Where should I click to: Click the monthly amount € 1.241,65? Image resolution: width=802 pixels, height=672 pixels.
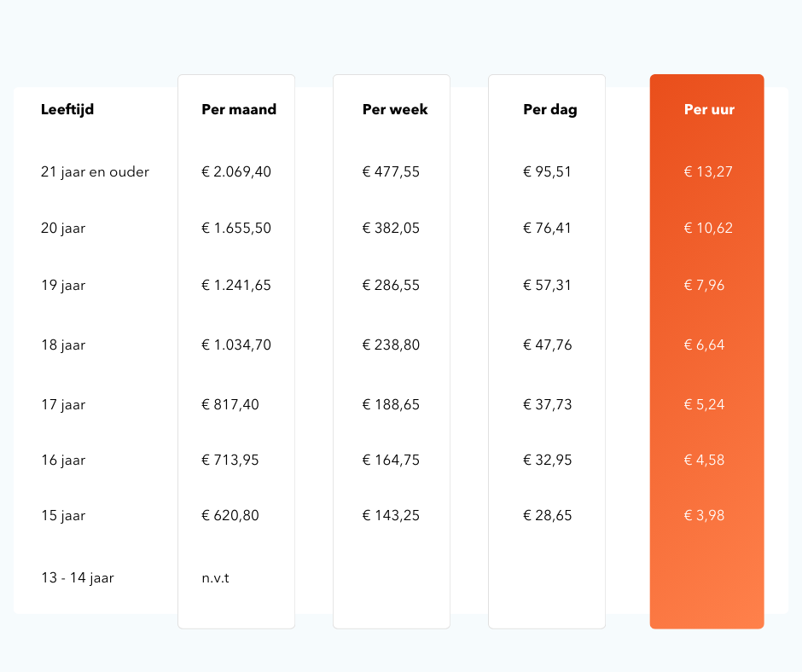[x=236, y=286]
